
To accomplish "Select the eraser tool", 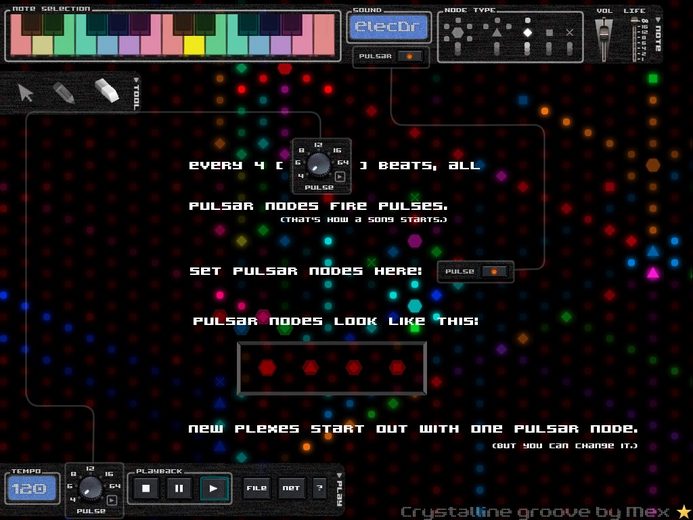I will point(107,90).
